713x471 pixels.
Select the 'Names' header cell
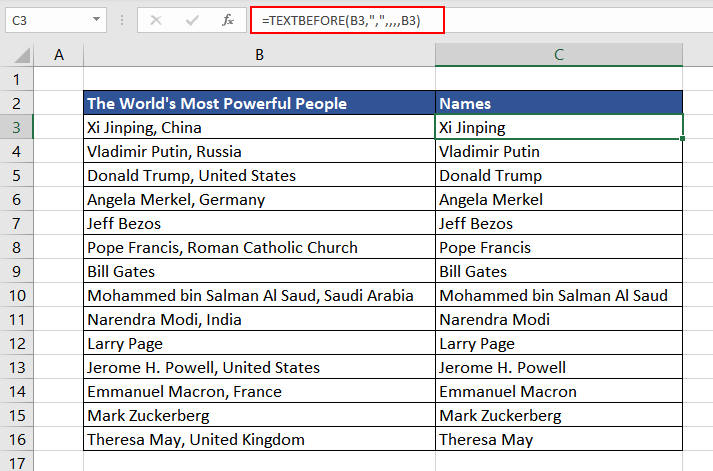[x=559, y=103]
